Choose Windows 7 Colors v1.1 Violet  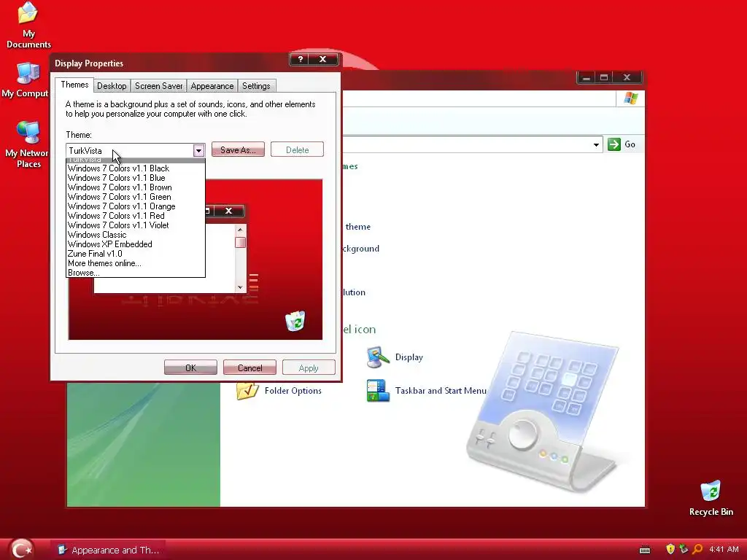(x=135, y=225)
